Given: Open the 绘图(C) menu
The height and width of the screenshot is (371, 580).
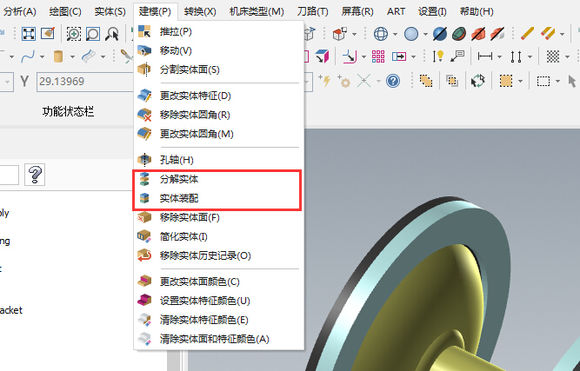Looking at the screenshot, I should [x=65, y=11].
